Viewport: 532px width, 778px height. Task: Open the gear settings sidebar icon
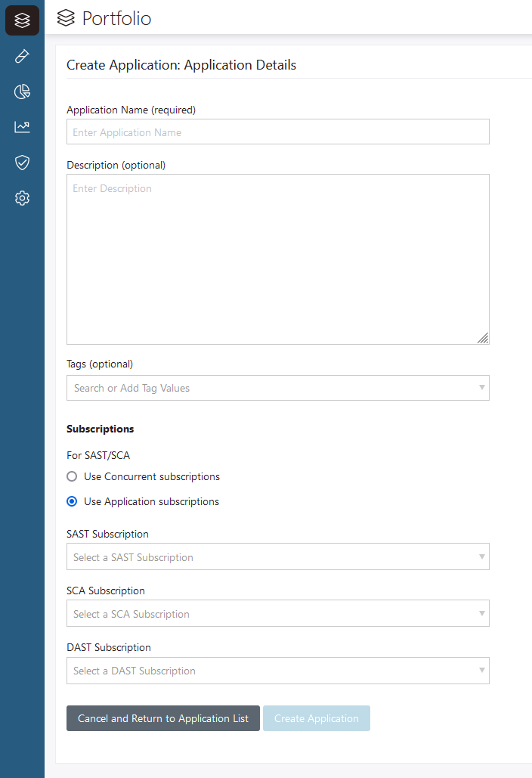tap(23, 198)
